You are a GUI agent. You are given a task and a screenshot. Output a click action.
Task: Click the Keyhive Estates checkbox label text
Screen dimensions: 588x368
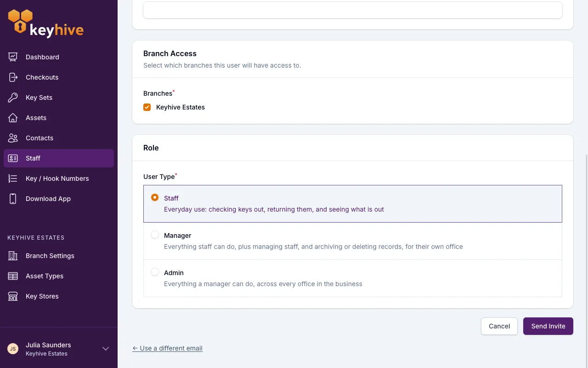pyautogui.click(x=181, y=107)
